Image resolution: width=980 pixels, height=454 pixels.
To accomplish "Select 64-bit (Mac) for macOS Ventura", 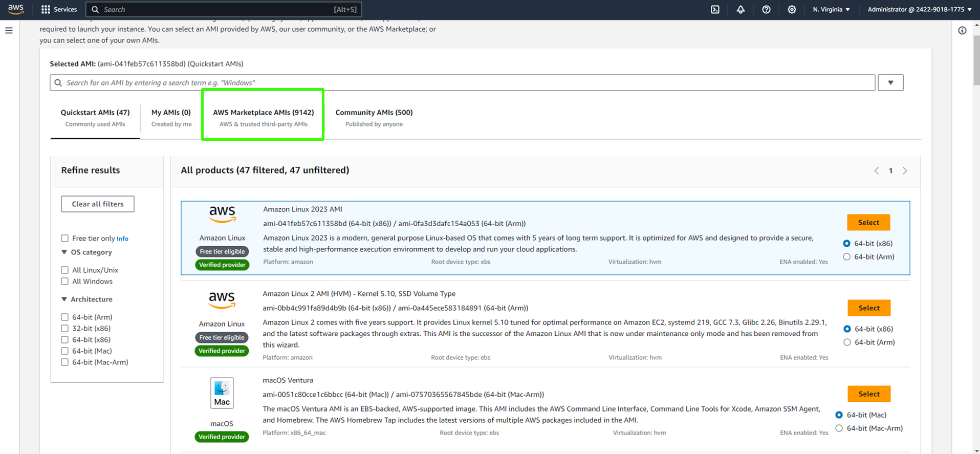I will click(839, 415).
